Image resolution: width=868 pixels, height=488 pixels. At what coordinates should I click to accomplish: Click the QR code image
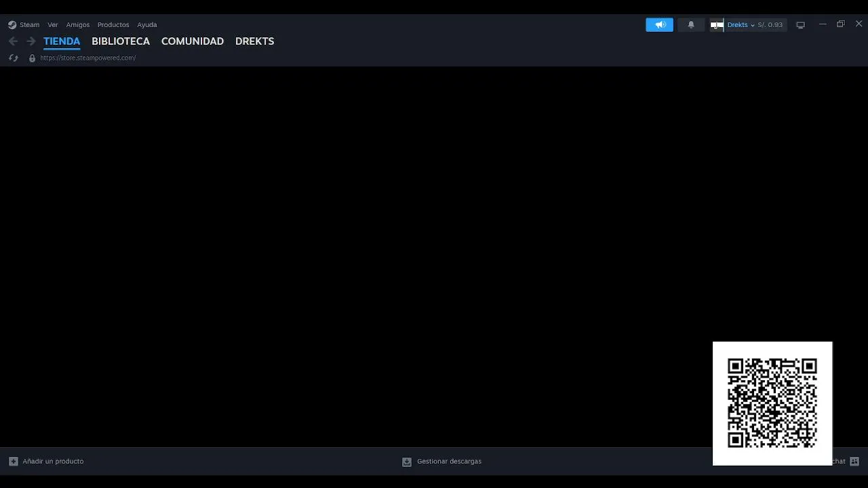point(772,403)
